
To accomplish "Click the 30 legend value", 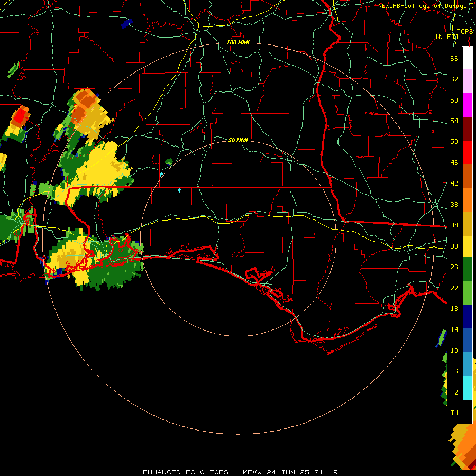I will (x=454, y=246).
